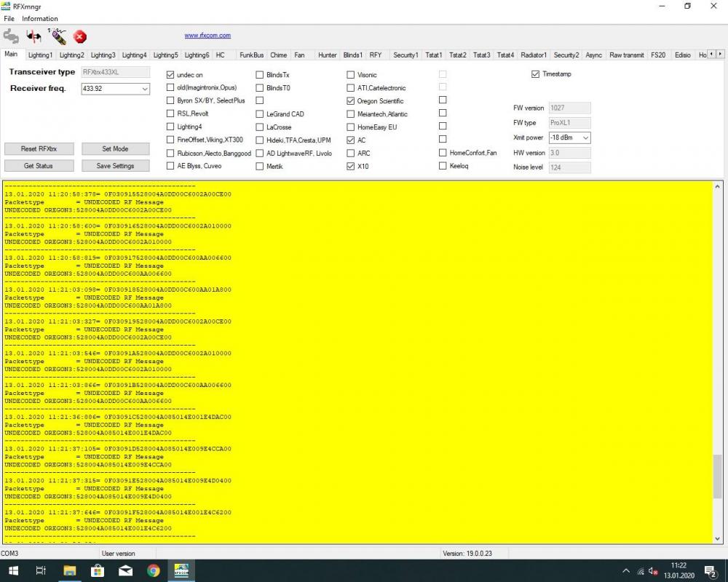The image size is (728, 582).
Task: Open the Mail app on taskbar
Action: (x=125, y=570)
